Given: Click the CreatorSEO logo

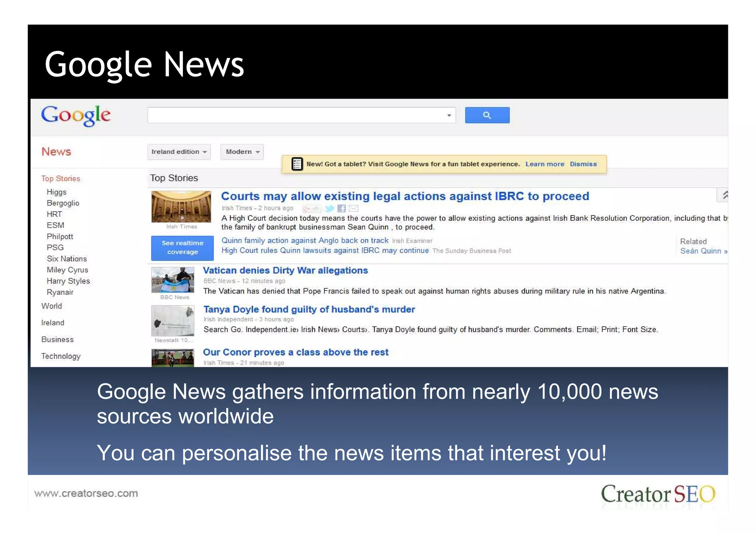Looking at the screenshot, I should pyautogui.click(x=658, y=494).
